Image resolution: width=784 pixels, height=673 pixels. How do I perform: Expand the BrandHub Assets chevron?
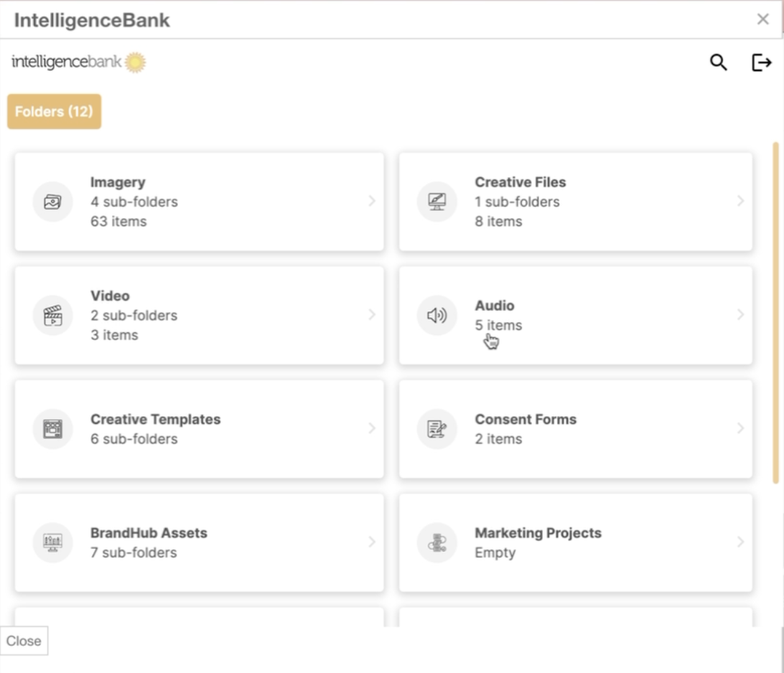(x=372, y=542)
